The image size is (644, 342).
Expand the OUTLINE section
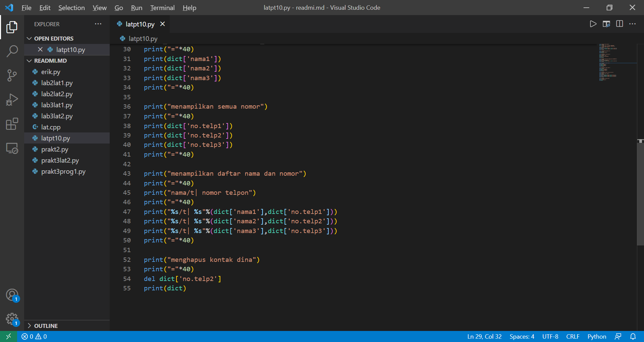pyautogui.click(x=29, y=326)
